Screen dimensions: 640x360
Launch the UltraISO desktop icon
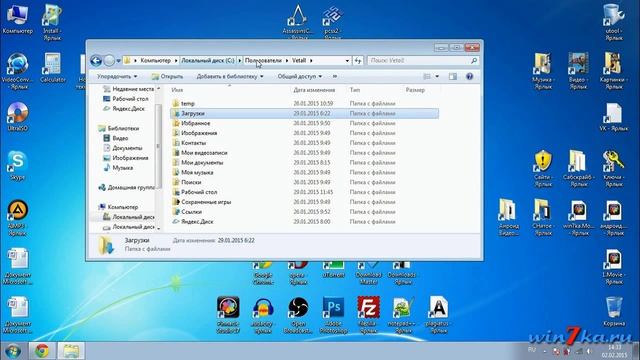(18, 116)
